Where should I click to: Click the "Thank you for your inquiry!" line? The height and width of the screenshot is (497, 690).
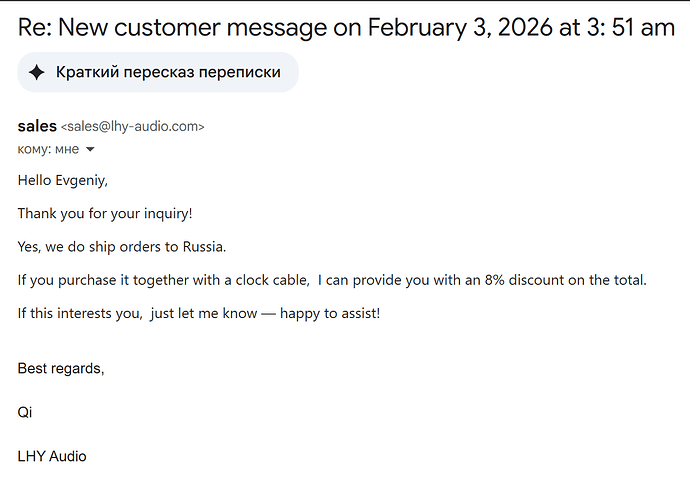[105, 214]
